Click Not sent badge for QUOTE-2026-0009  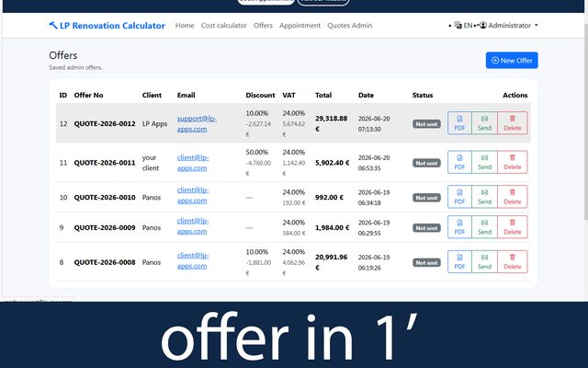pyautogui.click(x=426, y=228)
